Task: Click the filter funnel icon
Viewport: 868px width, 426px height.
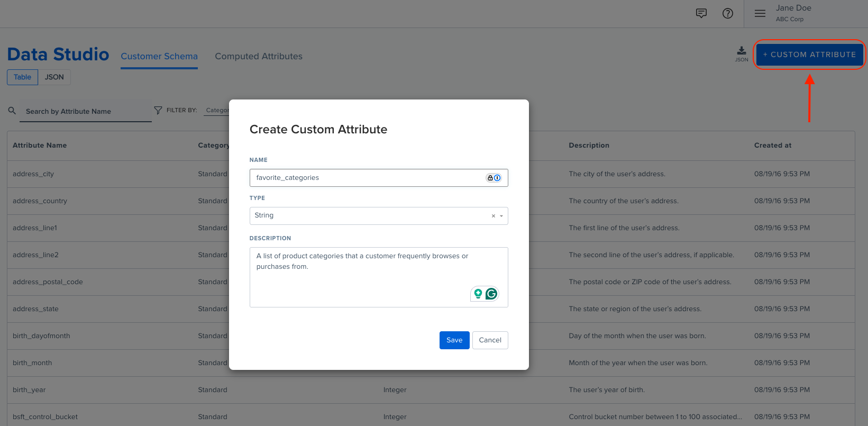Action: click(158, 110)
